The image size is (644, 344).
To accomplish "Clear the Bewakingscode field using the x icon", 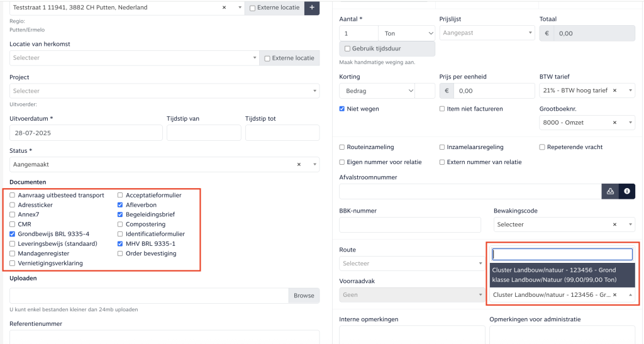I will click(614, 225).
